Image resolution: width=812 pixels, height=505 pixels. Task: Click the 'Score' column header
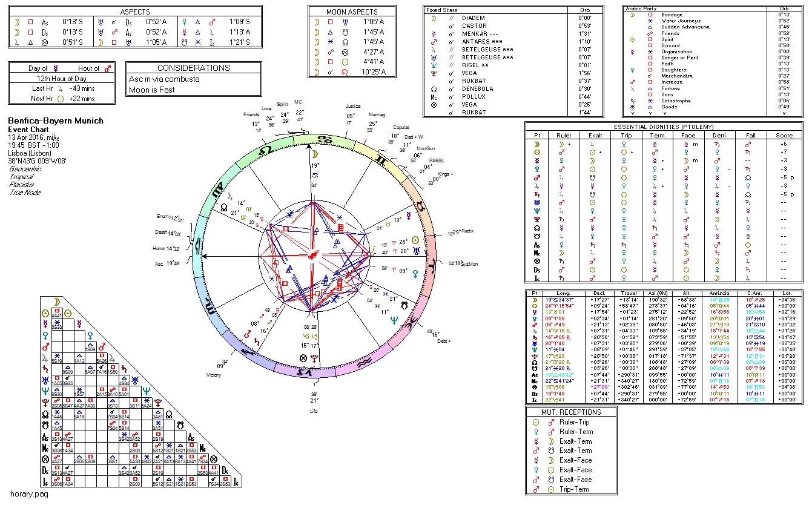coord(784,135)
